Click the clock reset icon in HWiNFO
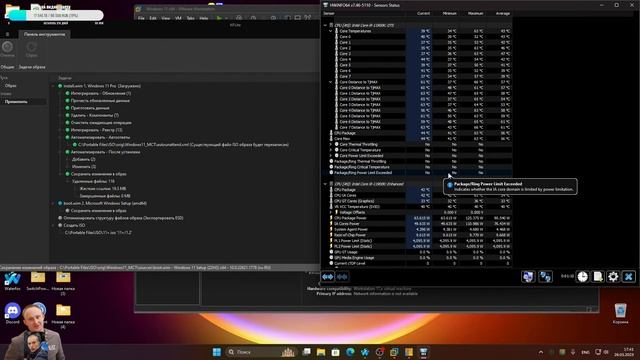The width and height of the screenshot is (640, 360). (582, 277)
